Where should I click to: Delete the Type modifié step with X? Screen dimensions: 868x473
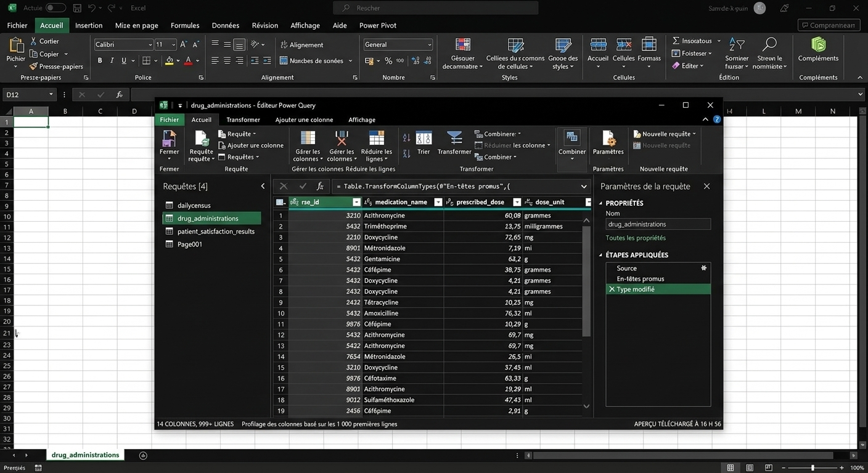[x=612, y=289]
